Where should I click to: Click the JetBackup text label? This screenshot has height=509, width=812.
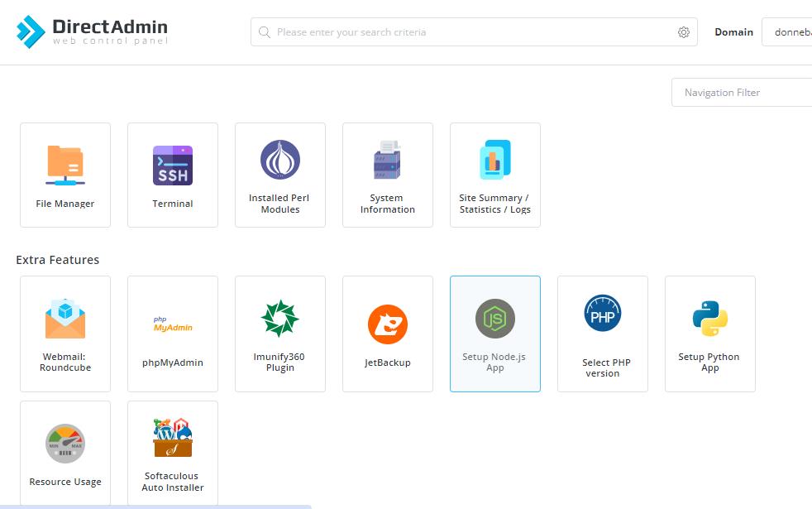[x=387, y=363]
